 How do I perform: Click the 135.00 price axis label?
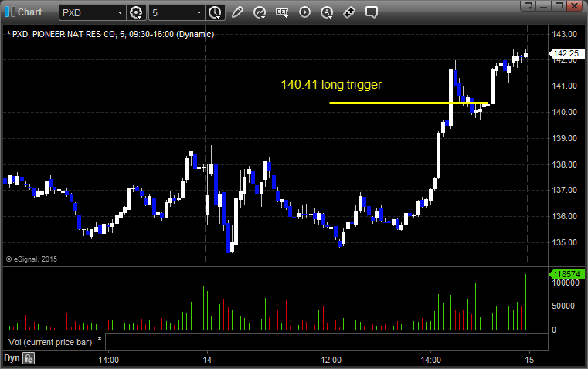tap(564, 242)
